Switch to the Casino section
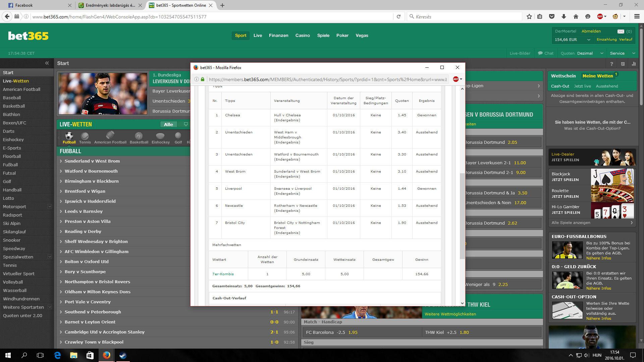The height and width of the screenshot is (362, 644). (302, 36)
